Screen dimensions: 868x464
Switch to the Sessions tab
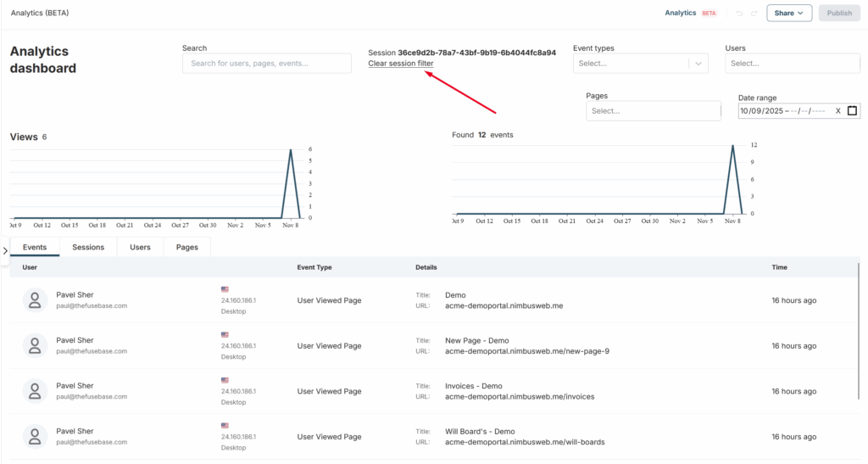[x=88, y=248]
